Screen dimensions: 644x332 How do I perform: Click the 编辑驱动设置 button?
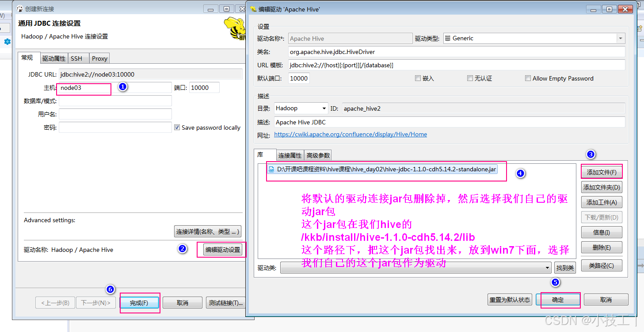pos(223,250)
